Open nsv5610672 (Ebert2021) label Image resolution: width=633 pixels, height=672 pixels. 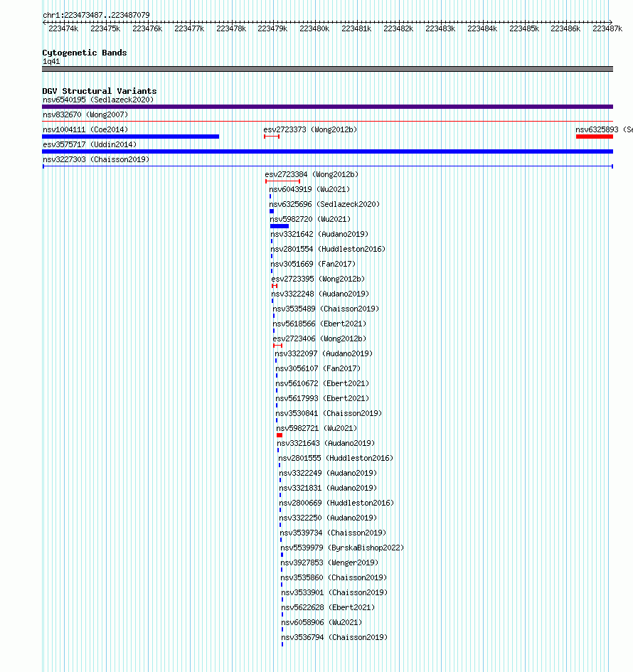(x=322, y=384)
